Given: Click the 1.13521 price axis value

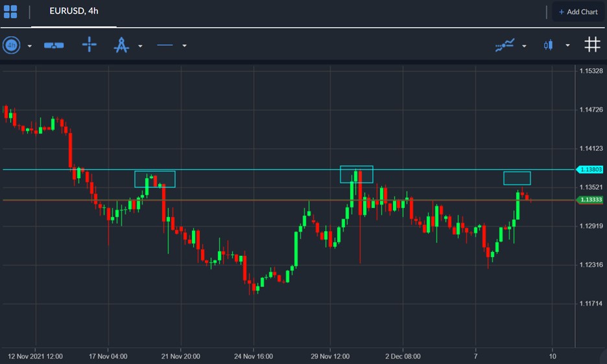Looking at the screenshot, I should point(591,187).
